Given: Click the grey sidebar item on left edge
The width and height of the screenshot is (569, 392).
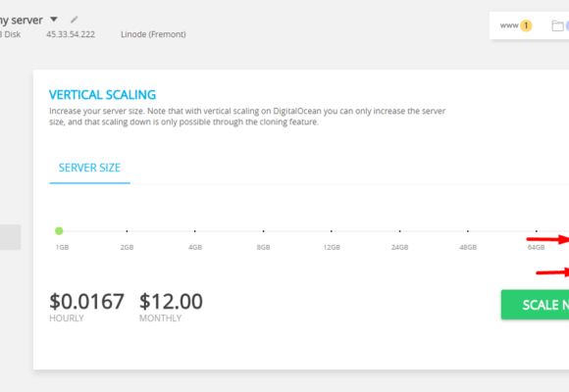Looking at the screenshot, I should pos(10,237).
